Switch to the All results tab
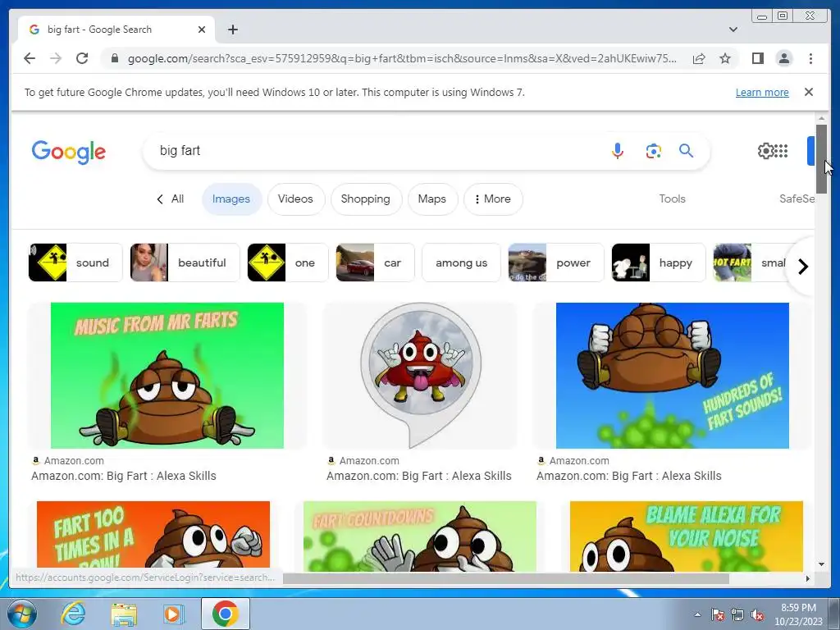840x630 pixels. click(x=170, y=199)
